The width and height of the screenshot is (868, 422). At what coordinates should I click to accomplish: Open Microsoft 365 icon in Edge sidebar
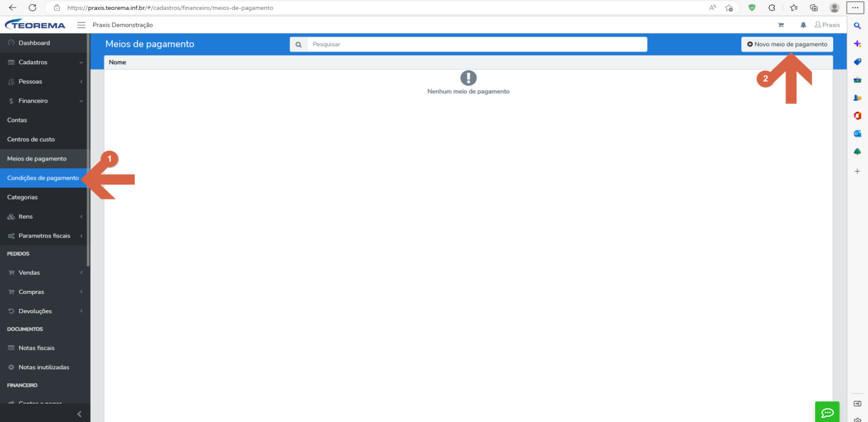[857, 116]
